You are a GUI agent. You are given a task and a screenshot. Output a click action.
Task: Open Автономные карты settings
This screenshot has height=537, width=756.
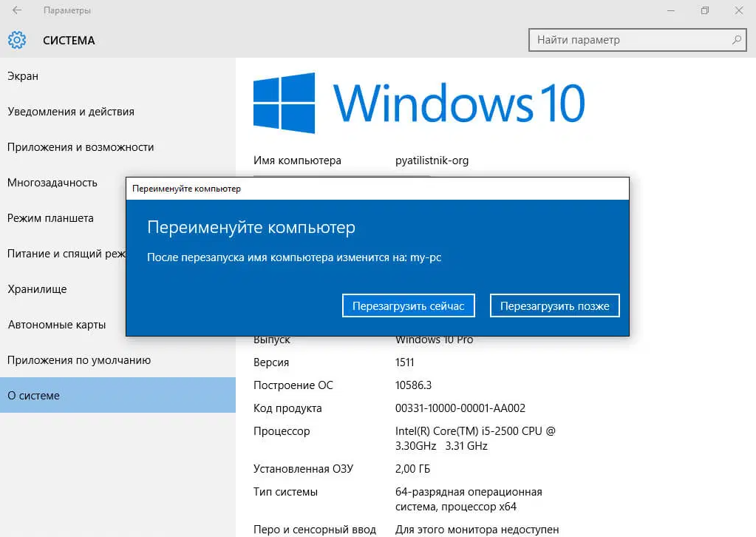click(x=57, y=325)
